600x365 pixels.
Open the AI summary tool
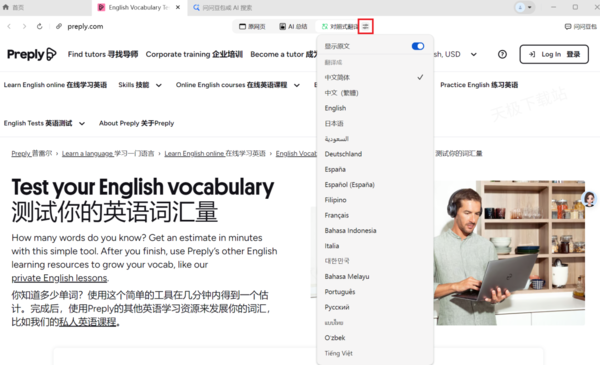point(293,26)
